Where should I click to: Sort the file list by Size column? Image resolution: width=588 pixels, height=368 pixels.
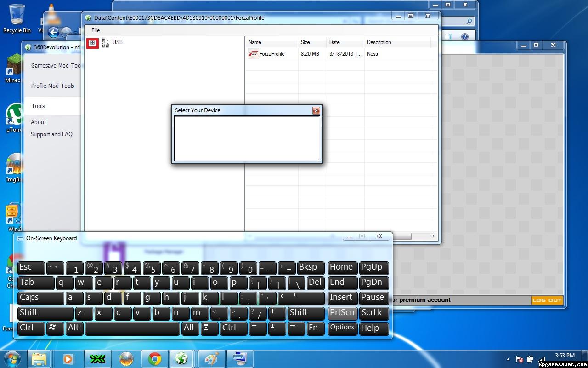pos(305,42)
